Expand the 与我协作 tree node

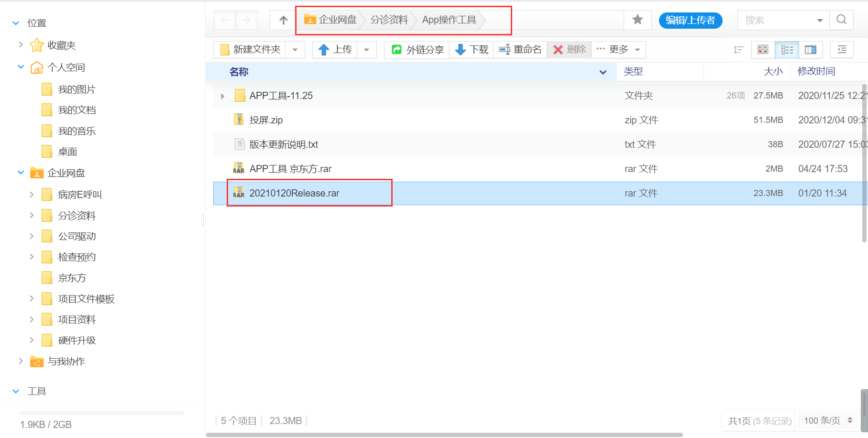click(21, 361)
